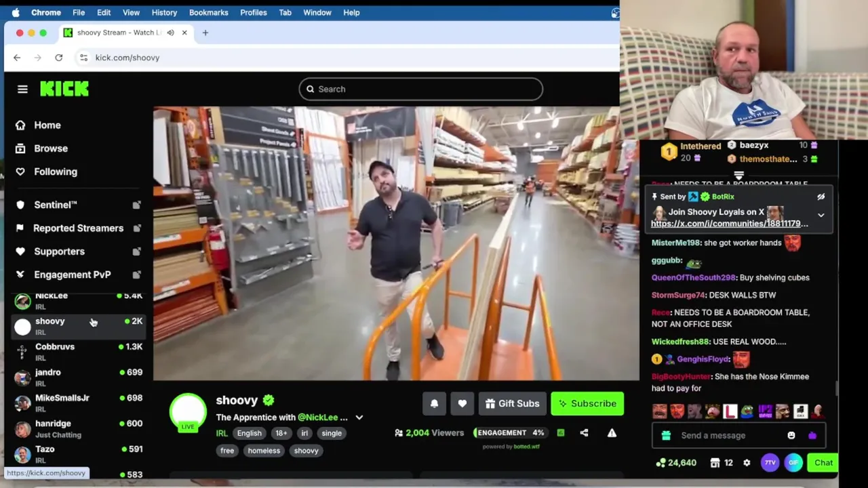Open the Bookmarks menu

[209, 12]
